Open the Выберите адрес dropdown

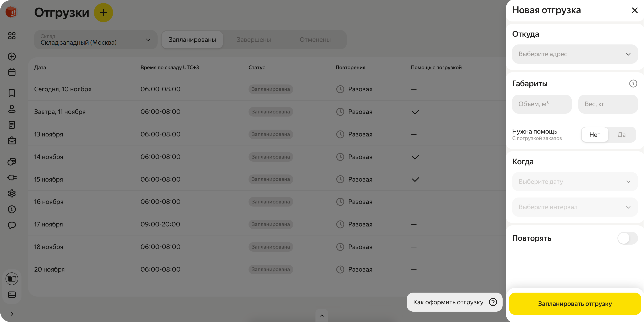coord(575,54)
